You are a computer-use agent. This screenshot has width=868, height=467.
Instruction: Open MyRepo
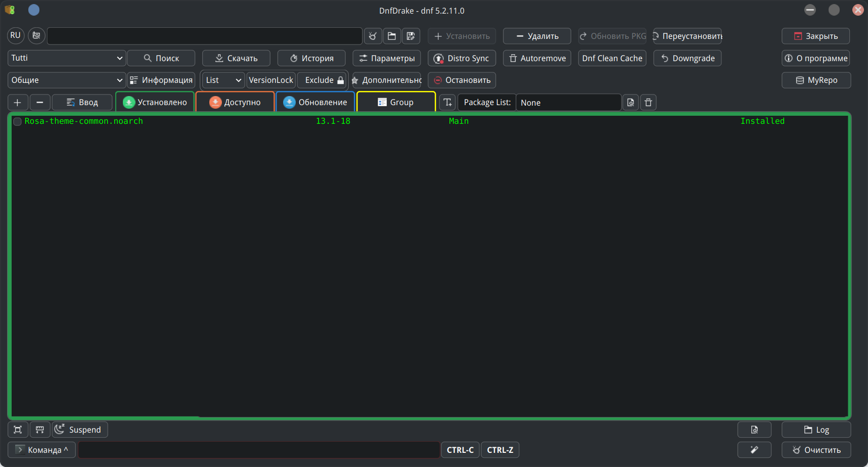[816, 80]
